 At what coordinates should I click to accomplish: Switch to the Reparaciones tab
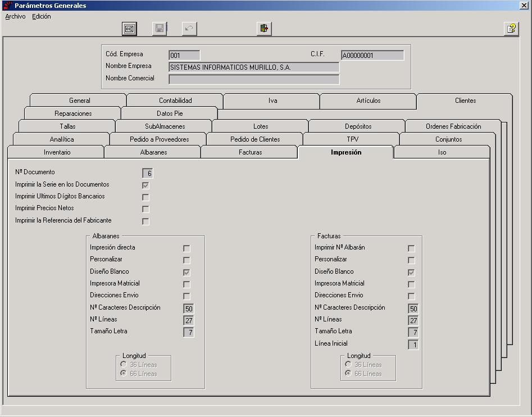[x=72, y=114]
